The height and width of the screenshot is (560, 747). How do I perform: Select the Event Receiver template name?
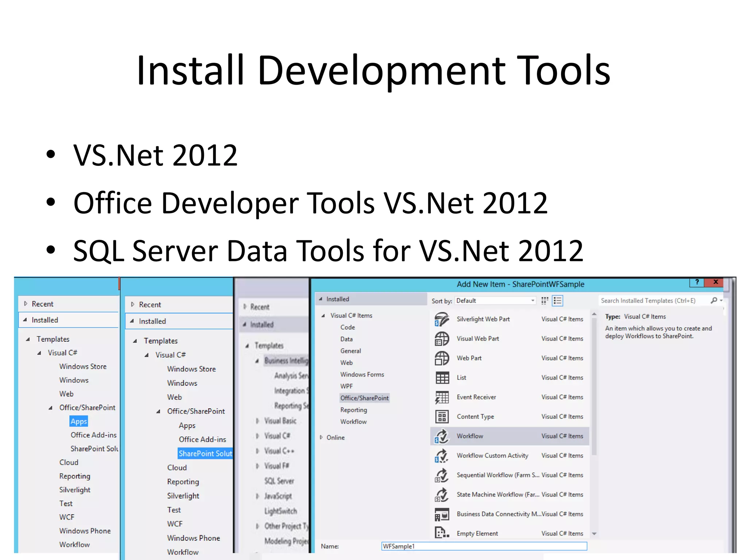(x=476, y=397)
